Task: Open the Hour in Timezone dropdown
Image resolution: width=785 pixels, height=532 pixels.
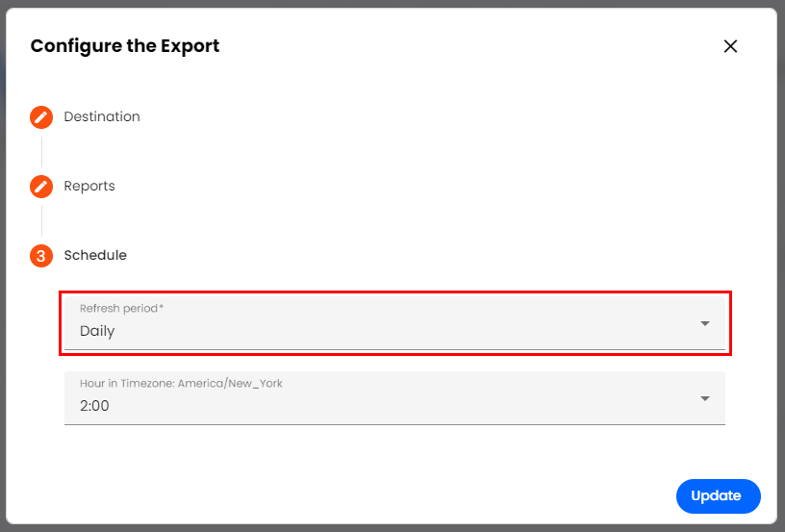Action: (x=385, y=398)
